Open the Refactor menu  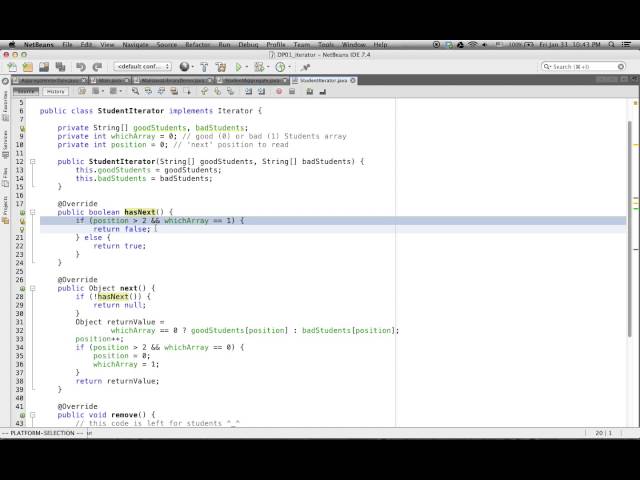tap(198, 44)
